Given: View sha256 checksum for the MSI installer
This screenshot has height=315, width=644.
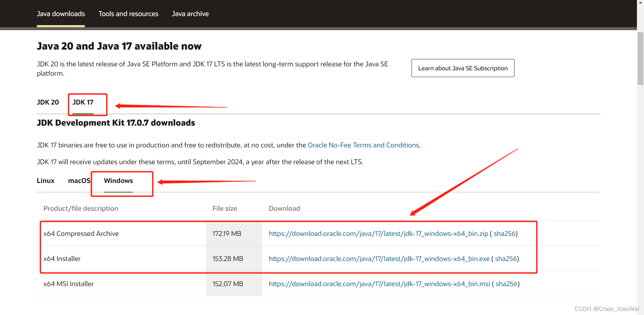Looking at the screenshot, I should coord(506,284).
